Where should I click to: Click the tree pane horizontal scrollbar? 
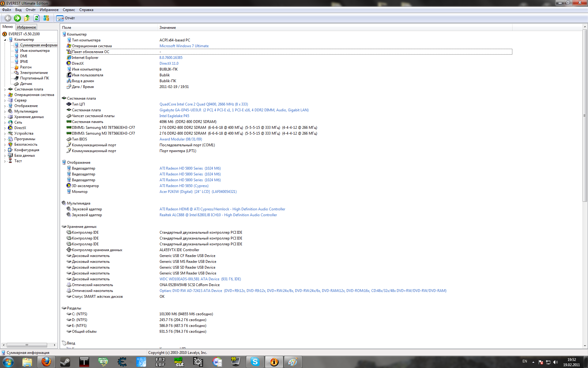pyautogui.click(x=27, y=345)
